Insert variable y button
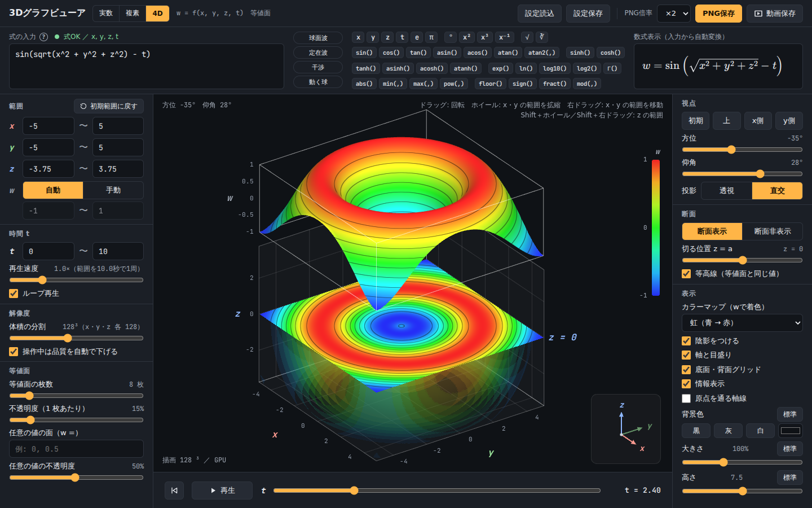 (x=373, y=37)
